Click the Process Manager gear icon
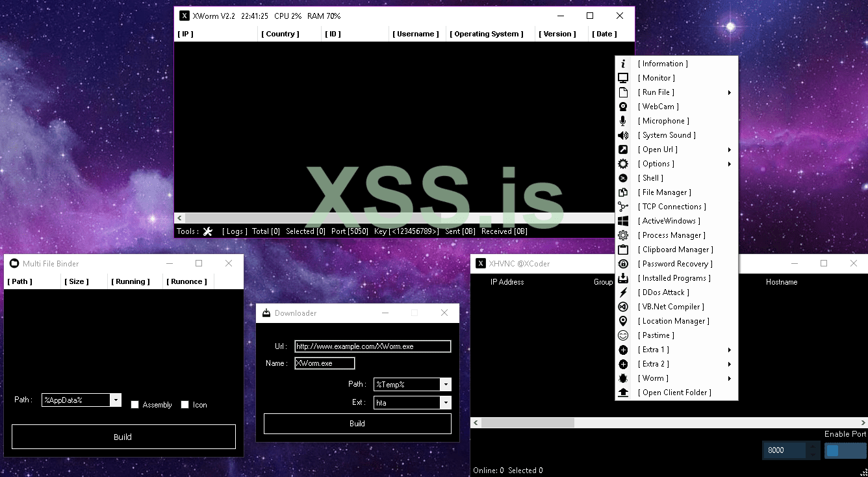The height and width of the screenshot is (477, 868). click(x=623, y=235)
